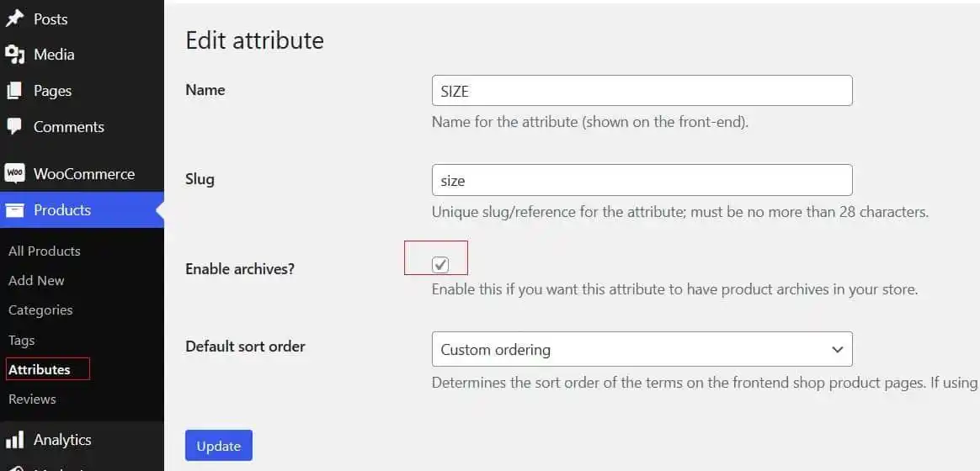Open the WooCommerce menu label
The width and height of the screenshot is (980, 471).
click(84, 174)
